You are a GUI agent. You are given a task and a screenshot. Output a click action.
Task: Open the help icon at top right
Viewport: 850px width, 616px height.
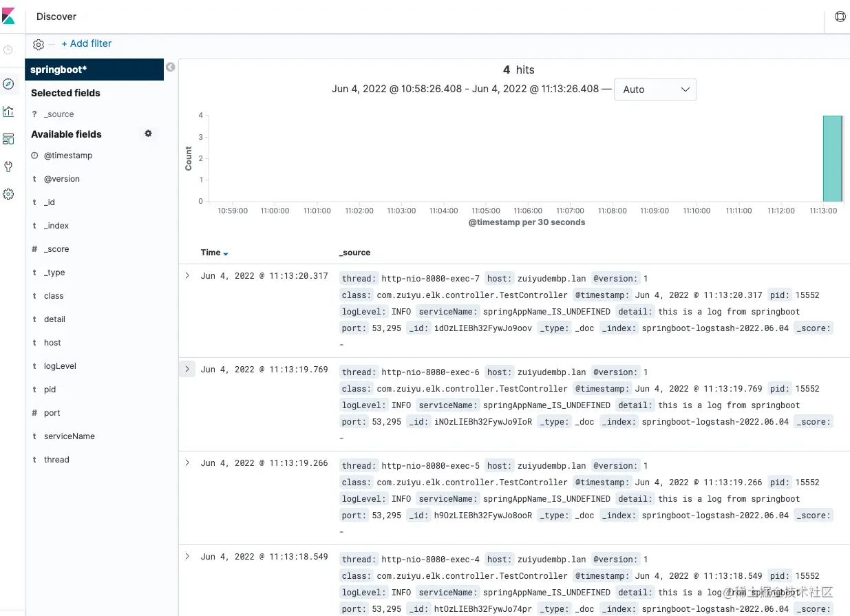click(840, 17)
